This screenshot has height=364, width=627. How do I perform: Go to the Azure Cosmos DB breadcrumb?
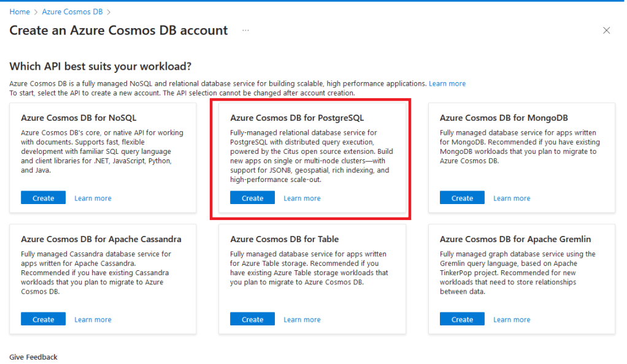point(72,12)
